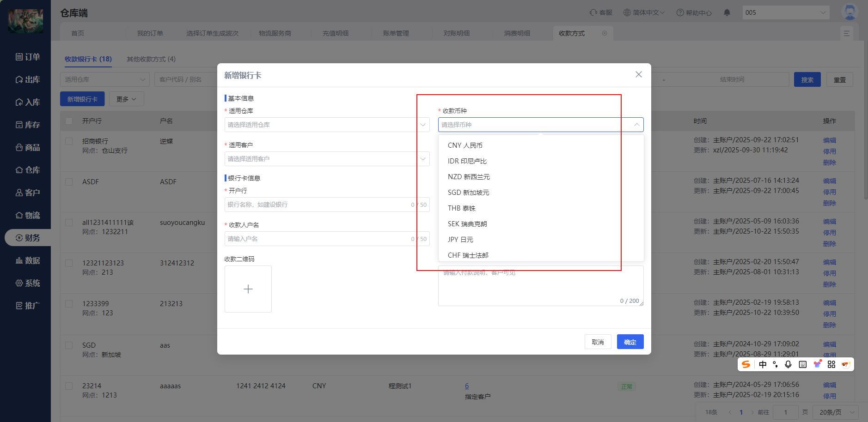Go to the 物流 logistics sidebar section
Image resolution: width=868 pixels, height=422 pixels.
click(x=28, y=215)
